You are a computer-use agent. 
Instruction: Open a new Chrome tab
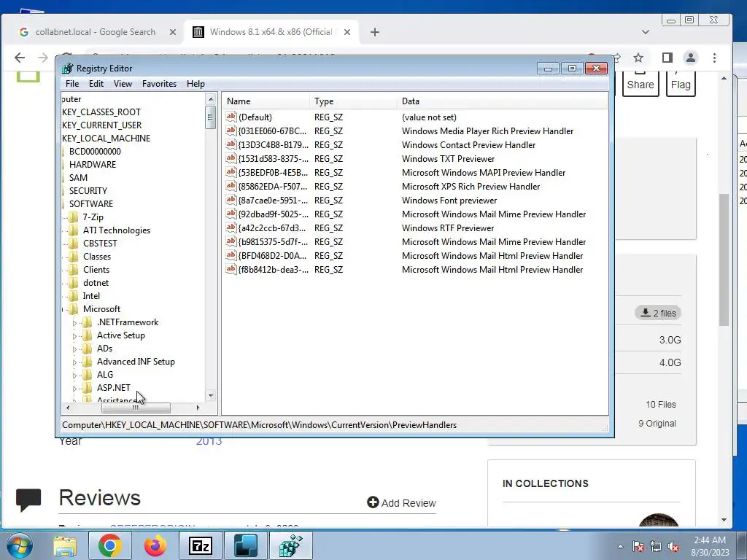tap(375, 32)
